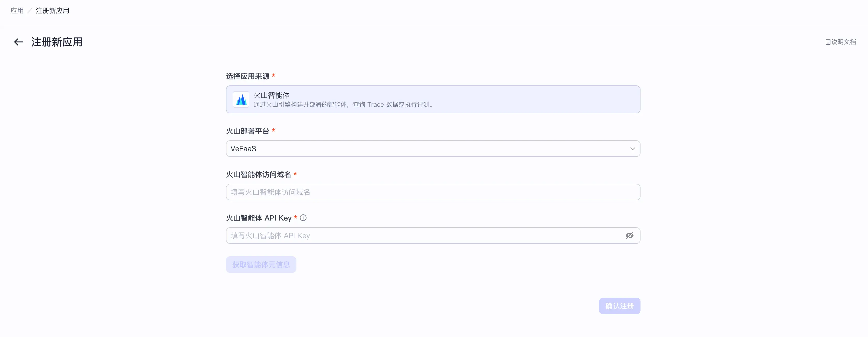Click the source description mentioning Trace 数据
This screenshot has width=868, height=337.
(x=343, y=105)
